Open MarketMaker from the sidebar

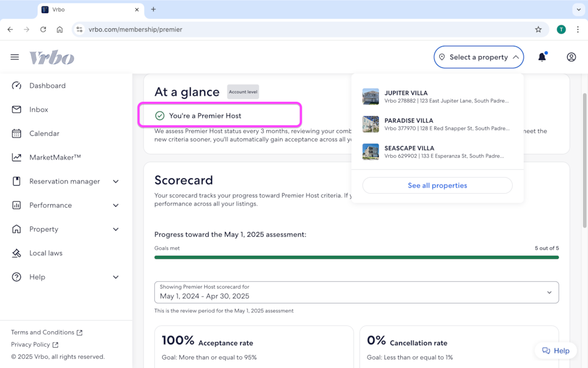click(55, 157)
